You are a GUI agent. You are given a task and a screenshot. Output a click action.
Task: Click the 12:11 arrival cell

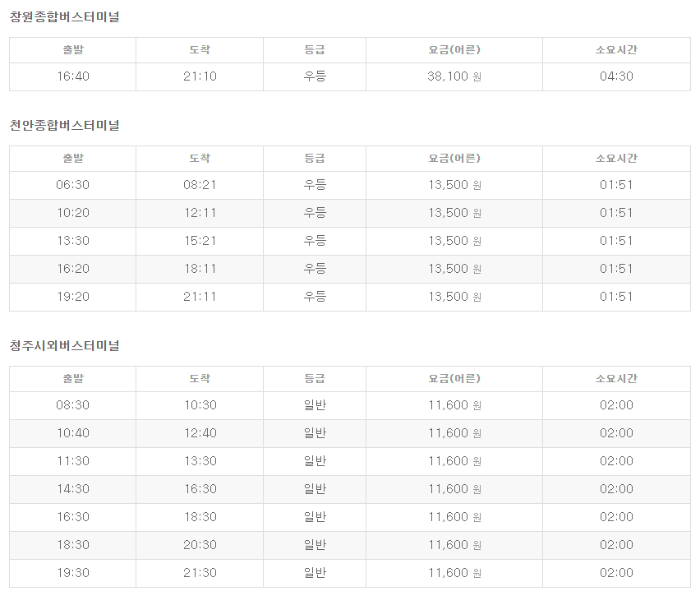[x=200, y=213]
